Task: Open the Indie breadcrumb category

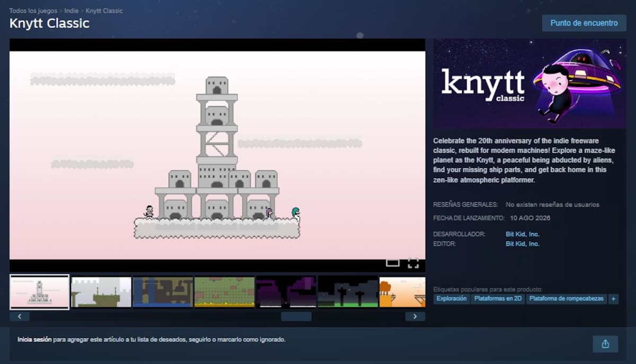Action: (72, 11)
